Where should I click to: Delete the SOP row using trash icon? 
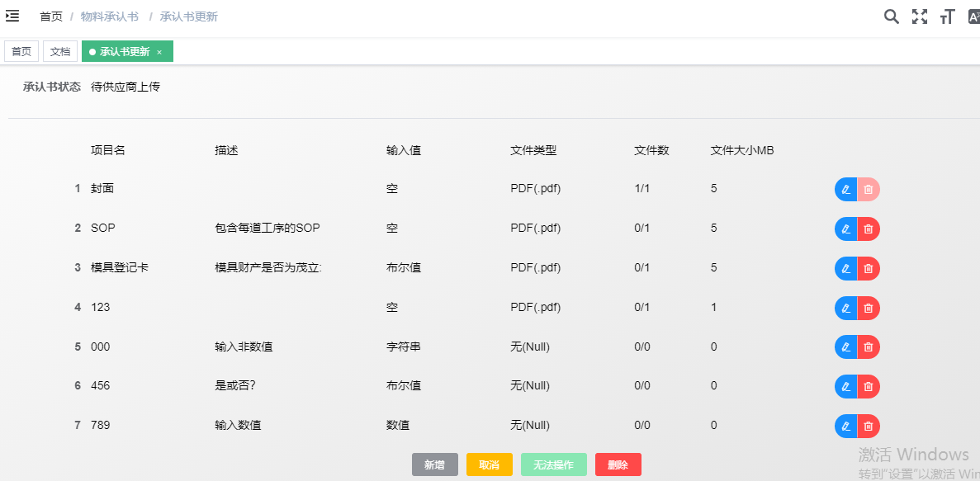[x=869, y=229]
